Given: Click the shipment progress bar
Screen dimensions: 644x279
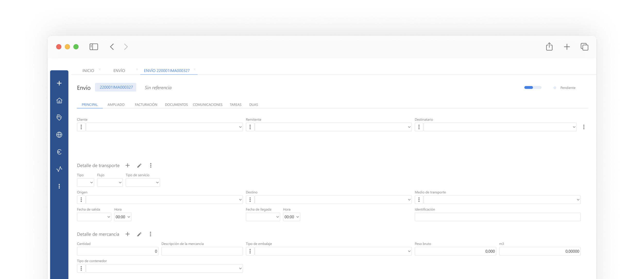Looking at the screenshot, I should (533, 88).
